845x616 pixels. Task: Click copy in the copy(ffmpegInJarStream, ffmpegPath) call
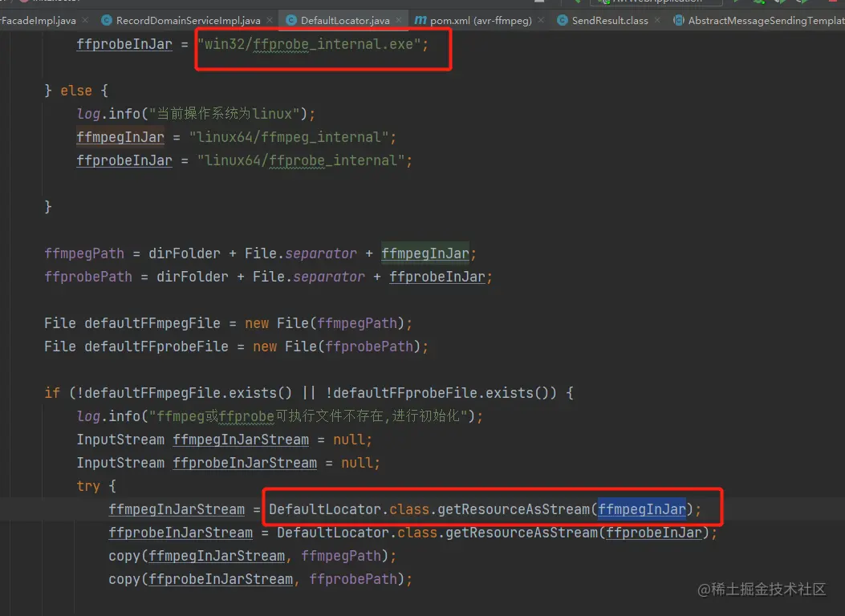(124, 556)
